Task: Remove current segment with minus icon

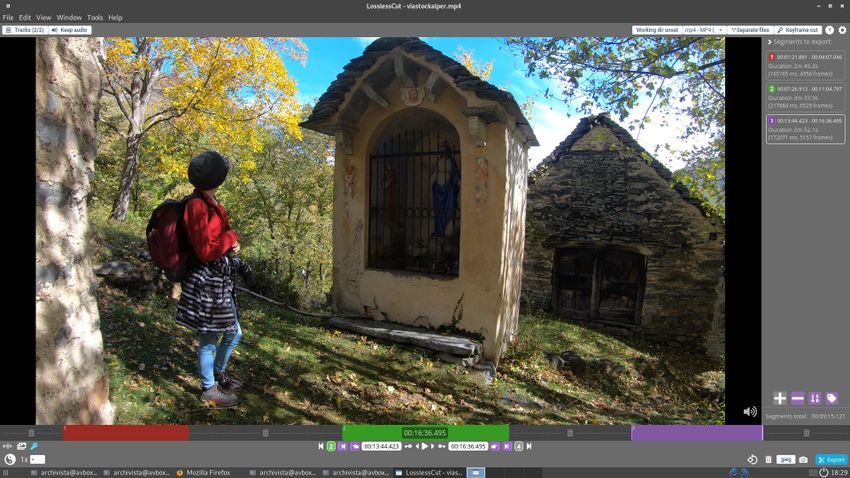Action: (797, 398)
